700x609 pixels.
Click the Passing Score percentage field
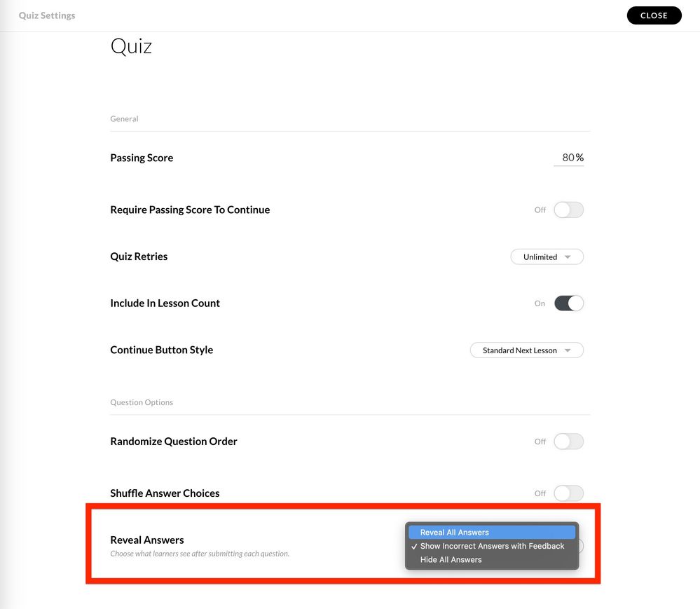pos(568,158)
